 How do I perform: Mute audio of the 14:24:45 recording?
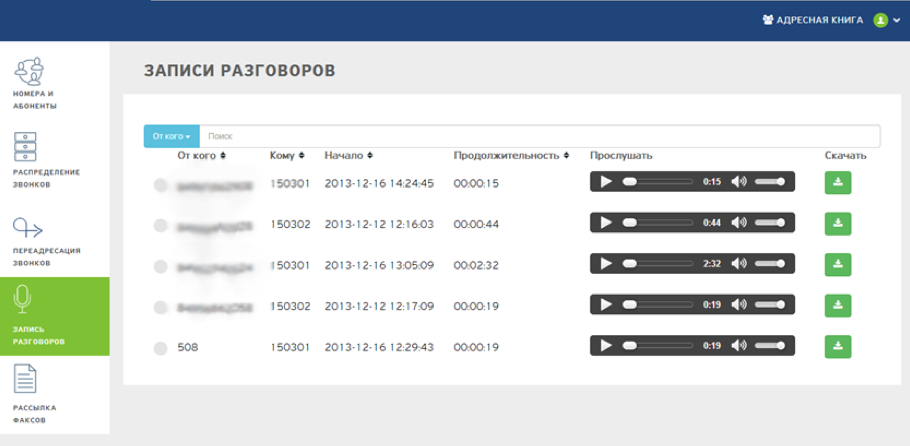[x=738, y=182]
